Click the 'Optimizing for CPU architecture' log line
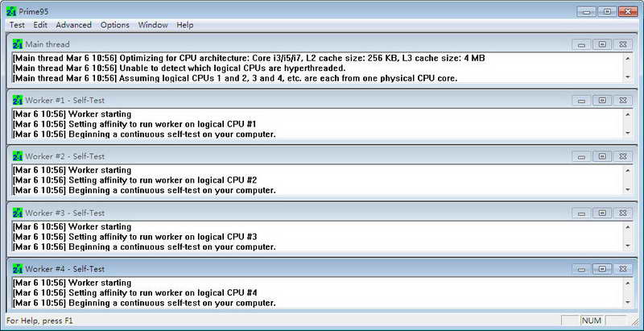The width and height of the screenshot is (644, 331). [249, 58]
